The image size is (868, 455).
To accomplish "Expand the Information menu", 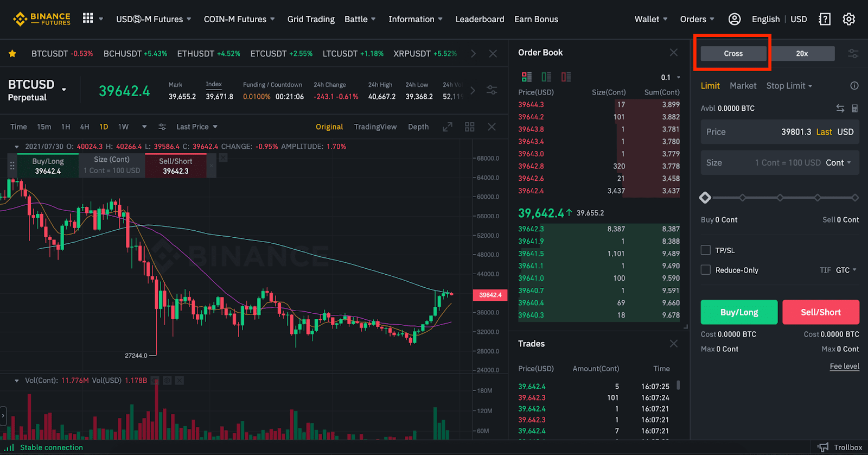I will point(416,19).
